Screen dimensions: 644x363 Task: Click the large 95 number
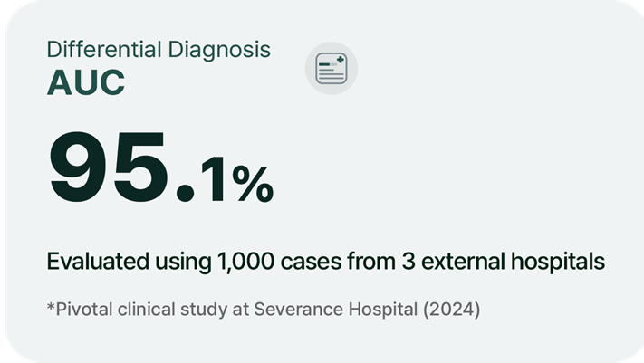pyautogui.click(x=109, y=167)
